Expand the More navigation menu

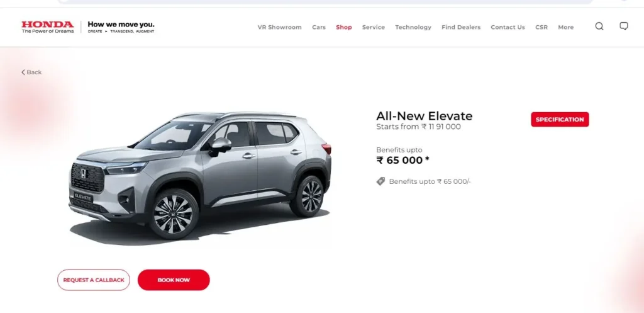point(565,27)
